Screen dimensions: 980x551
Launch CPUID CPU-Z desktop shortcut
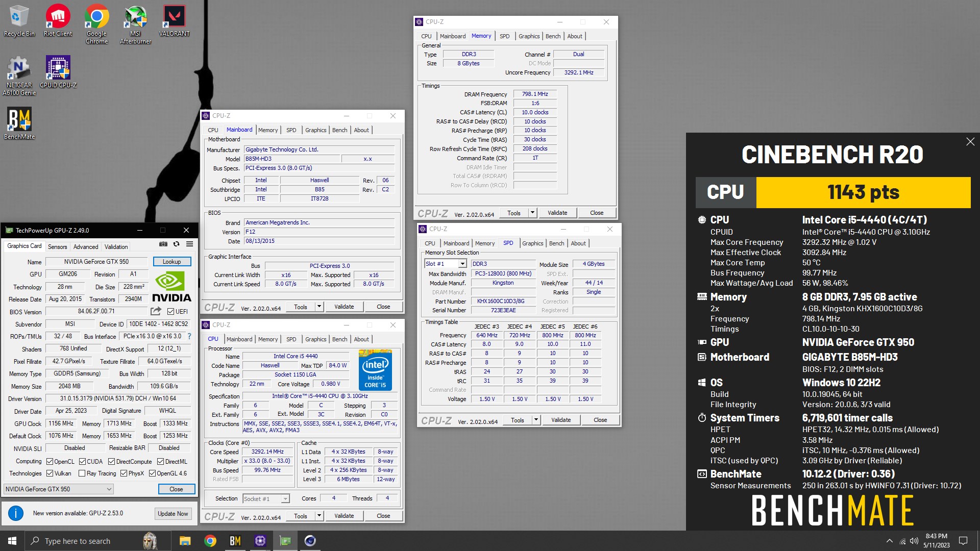pos(58,72)
